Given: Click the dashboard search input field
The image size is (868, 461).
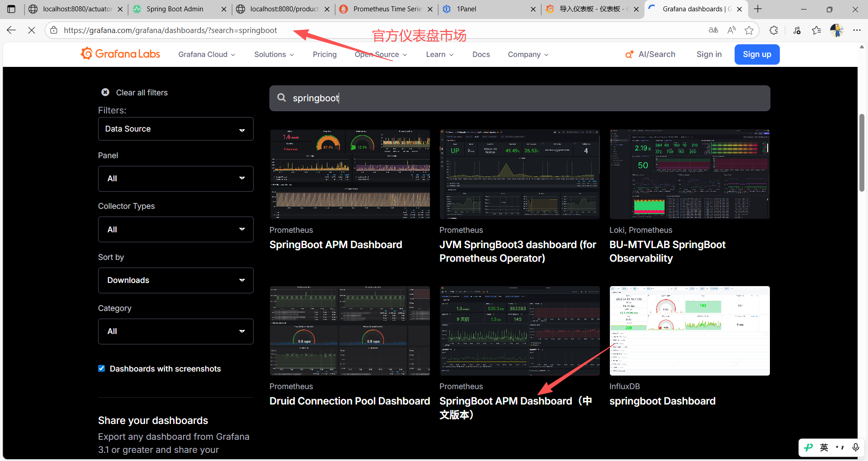Looking at the screenshot, I should point(520,98).
